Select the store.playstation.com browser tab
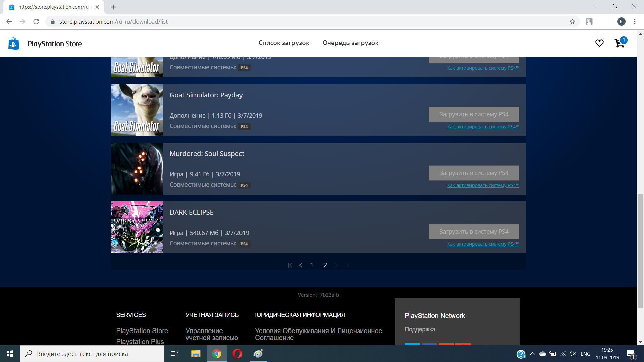644x362 pixels. [x=54, y=7]
